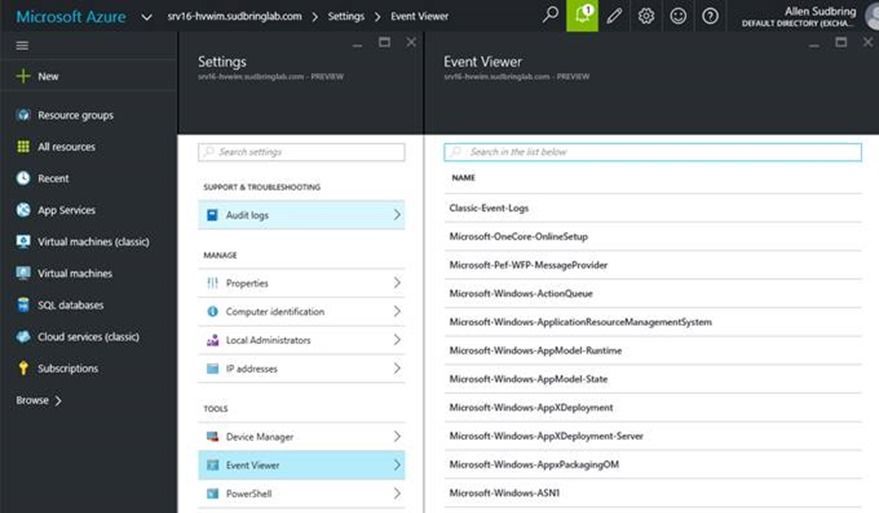This screenshot has height=513, width=879.
Task: Select PowerShell in the Tools list
Action: click(x=301, y=494)
